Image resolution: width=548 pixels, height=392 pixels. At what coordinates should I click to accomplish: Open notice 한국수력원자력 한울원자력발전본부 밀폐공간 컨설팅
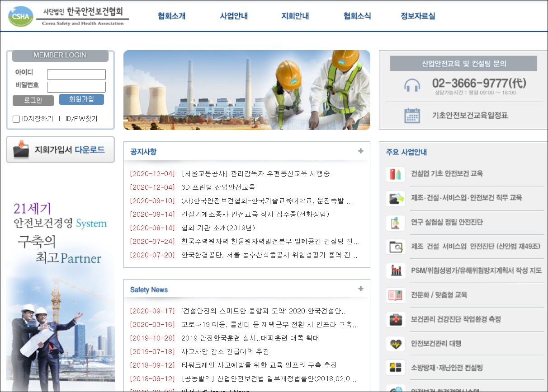tap(270, 241)
